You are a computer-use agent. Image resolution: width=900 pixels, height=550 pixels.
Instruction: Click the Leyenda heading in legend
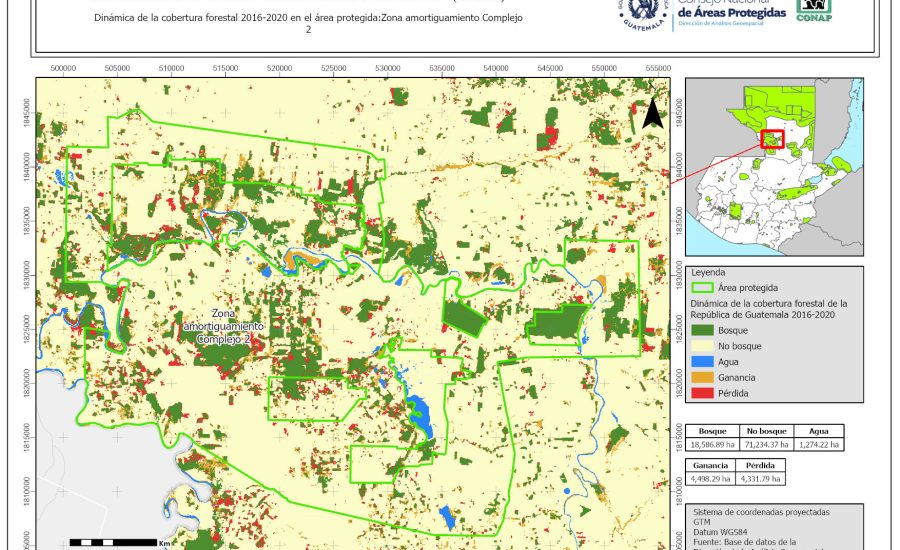pyautogui.click(x=707, y=271)
